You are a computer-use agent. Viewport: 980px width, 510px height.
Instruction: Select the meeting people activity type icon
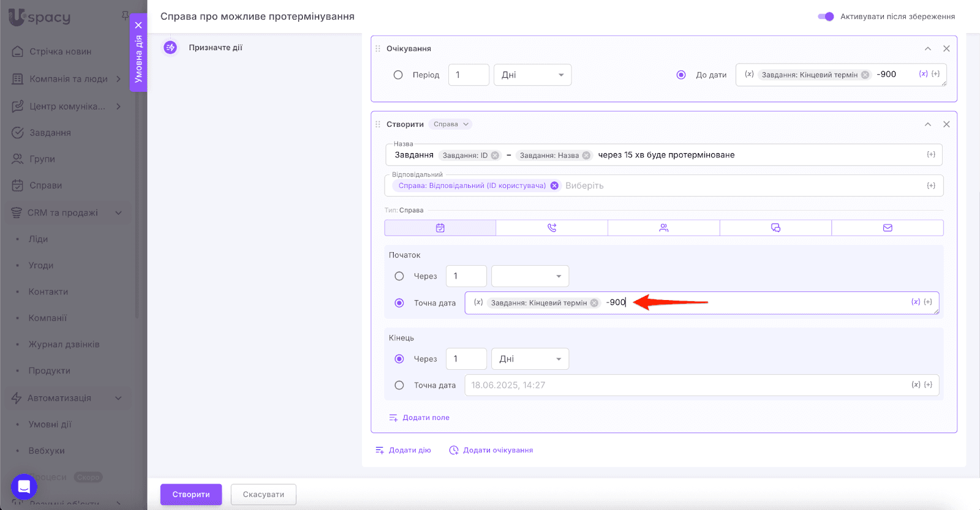[663, 228]
